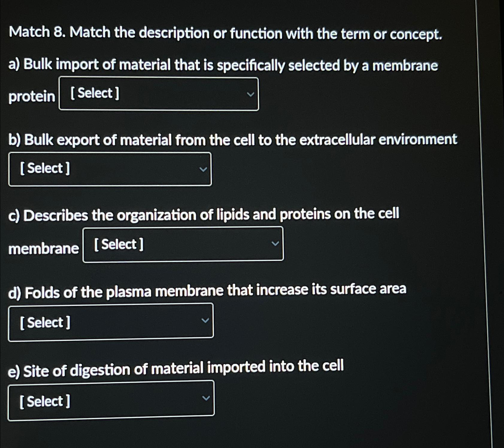The image size is (504, 448).
Task: Click the question b description text
Action: [x=233, y=140]
